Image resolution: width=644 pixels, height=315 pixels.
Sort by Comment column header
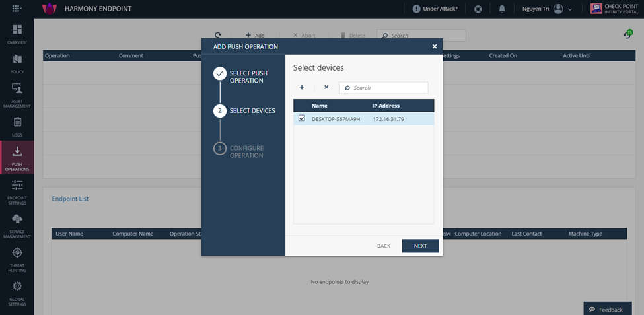click(131, 55)
